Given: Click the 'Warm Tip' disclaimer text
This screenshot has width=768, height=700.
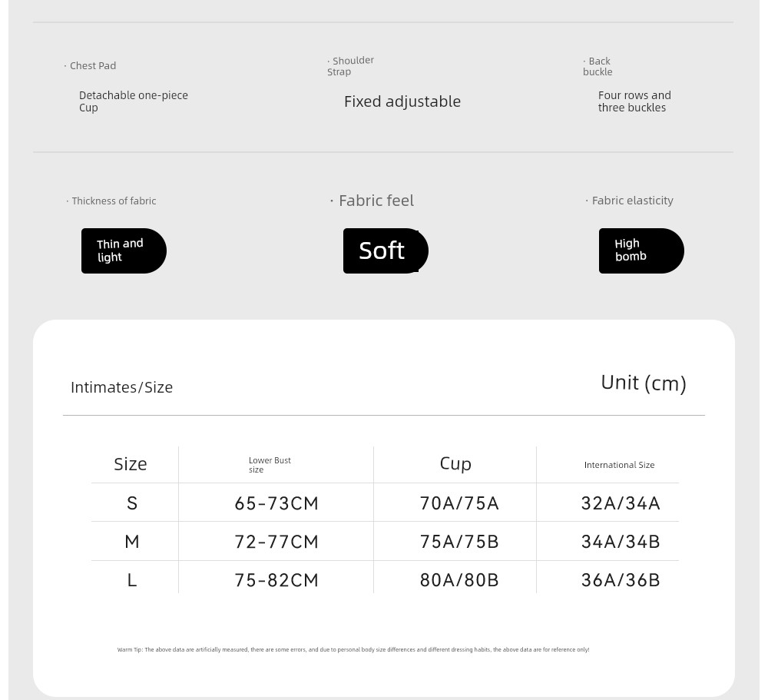Looking at the screenshot, I should [x=353, y=649].
